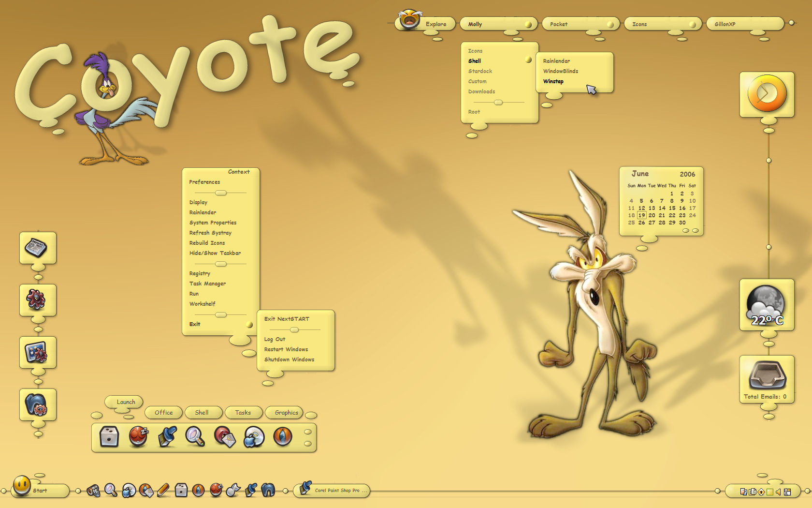Choose Winstep in the Shell submenu

(x=553, y=81)
